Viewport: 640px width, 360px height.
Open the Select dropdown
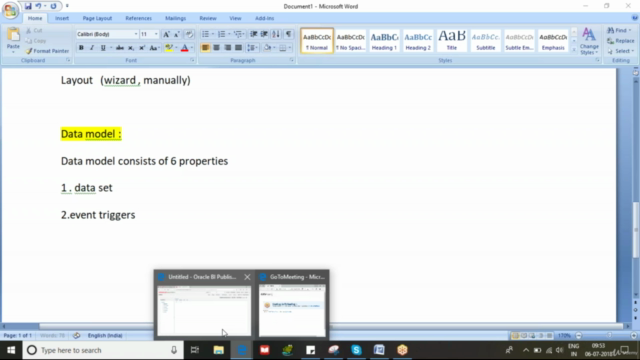[x=620, y=51]
